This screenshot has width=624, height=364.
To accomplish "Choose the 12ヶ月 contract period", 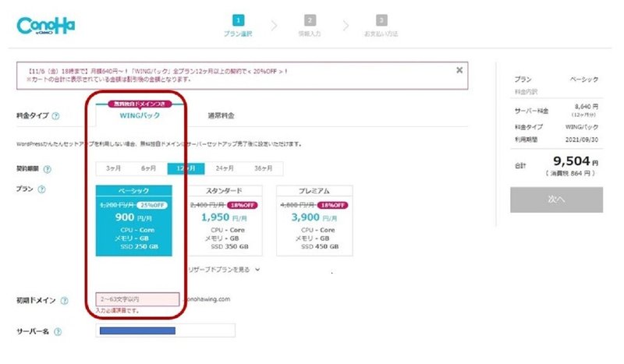I will 186,168.
